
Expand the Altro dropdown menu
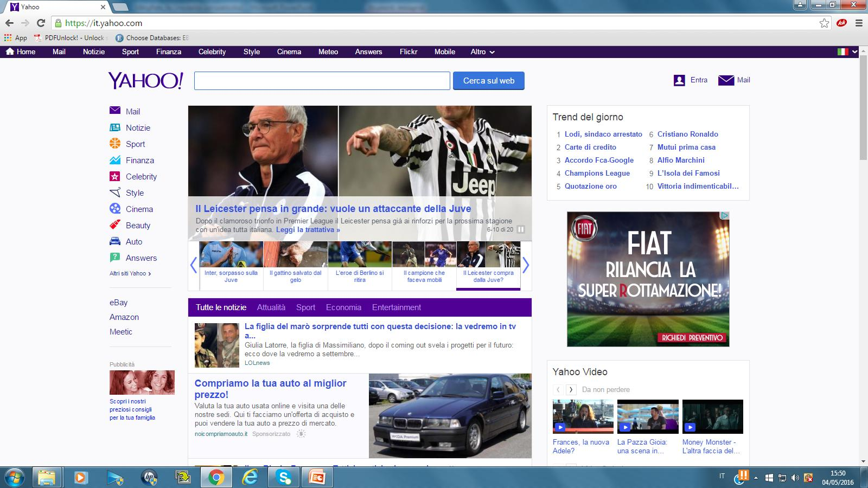click(482, 52)
